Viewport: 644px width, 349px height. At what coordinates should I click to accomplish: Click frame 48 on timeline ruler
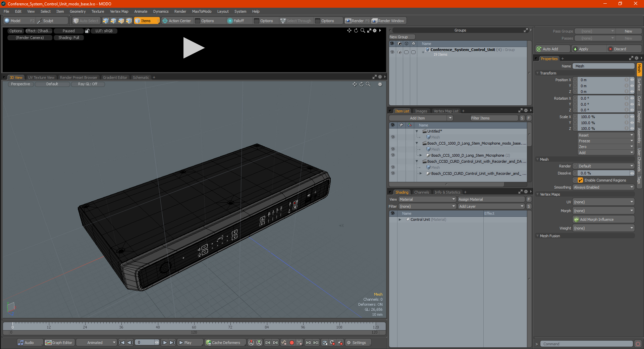coord(158,327)
